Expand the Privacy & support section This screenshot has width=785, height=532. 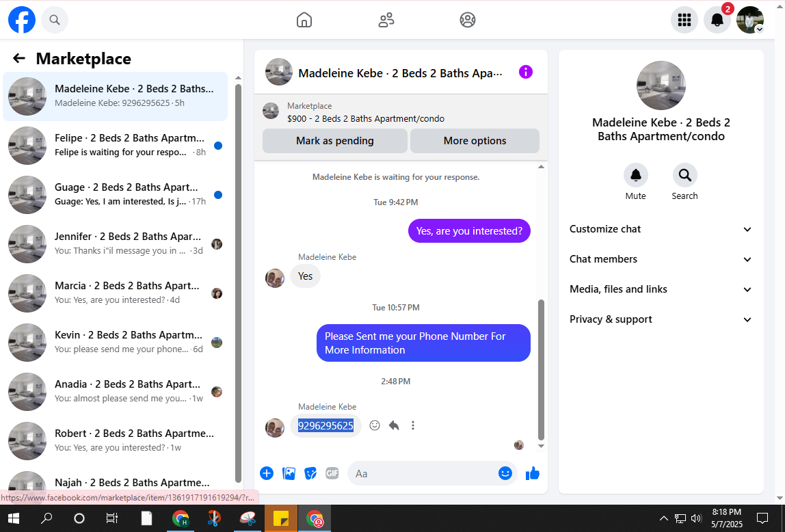point(661,319)
